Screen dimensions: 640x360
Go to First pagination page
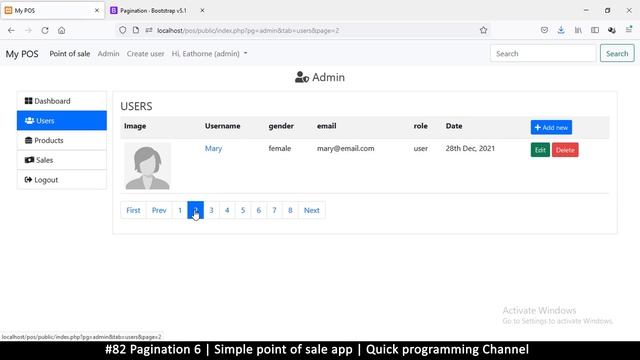click(133, 210)
